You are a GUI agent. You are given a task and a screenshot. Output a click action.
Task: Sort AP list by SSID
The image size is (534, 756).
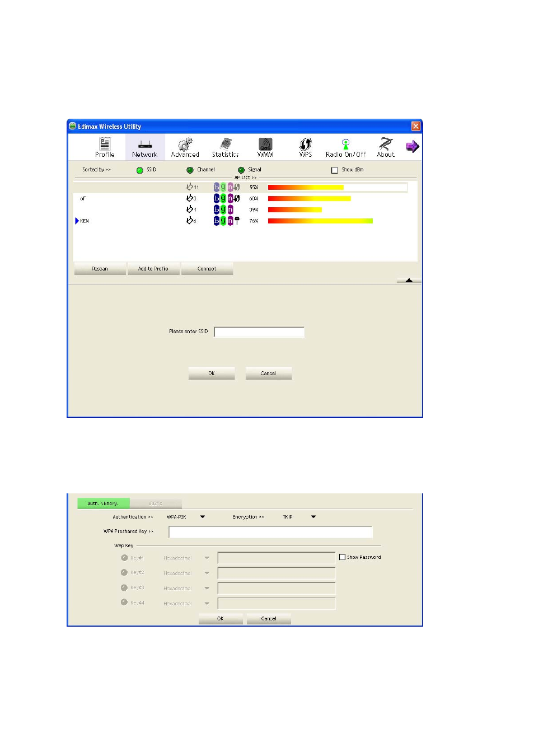[140, 170]
